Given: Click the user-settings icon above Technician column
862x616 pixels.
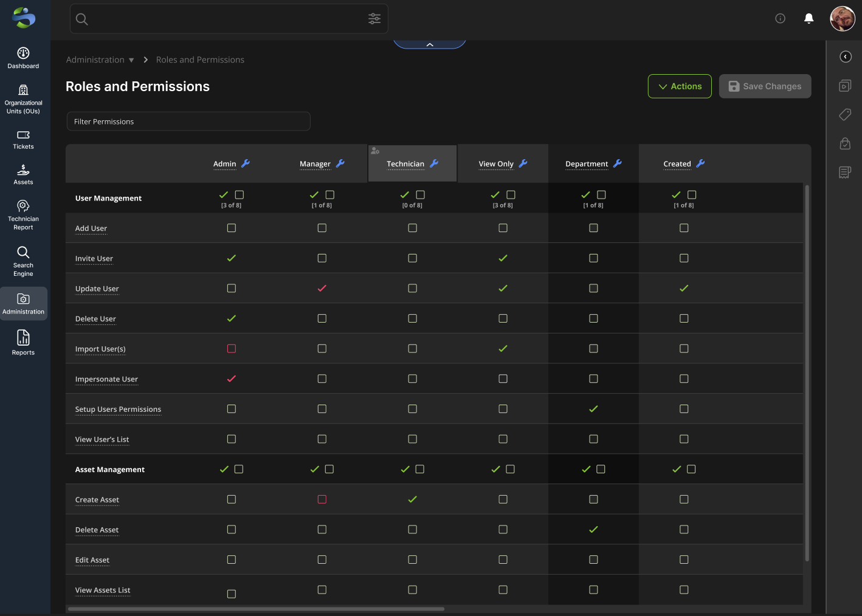Looking at the screenshot, I should (x=375, y=151).
